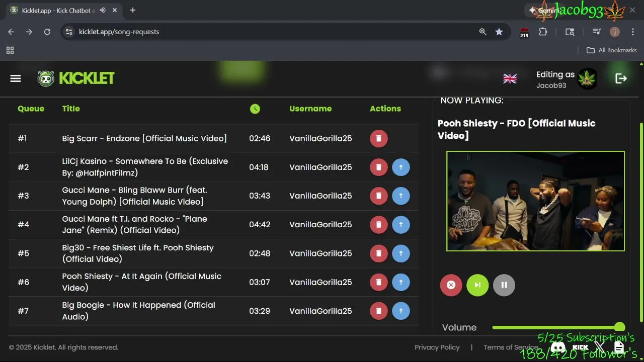Open the Chrome profile avatar
The width and height of the screenshot is (644, 362).
(x=614, y=32)
